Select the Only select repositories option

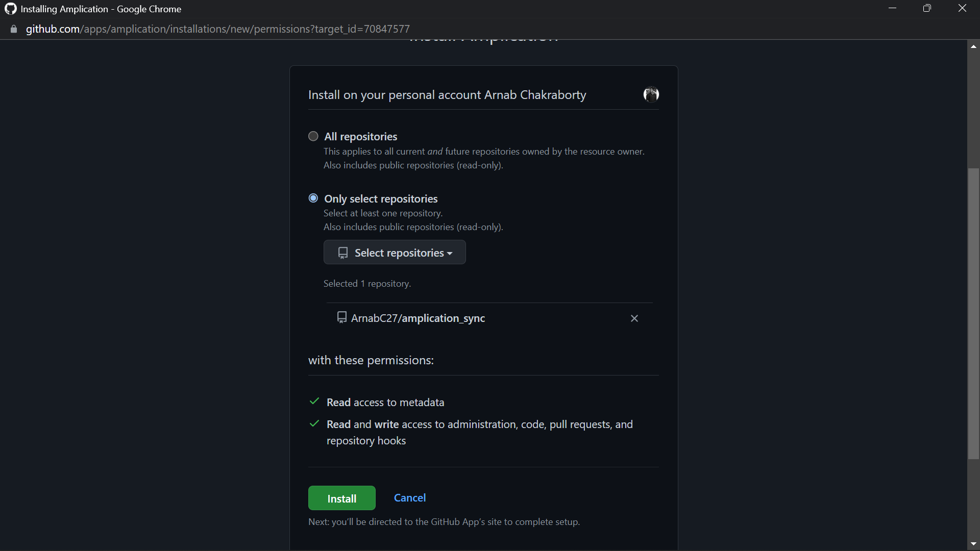313,197
